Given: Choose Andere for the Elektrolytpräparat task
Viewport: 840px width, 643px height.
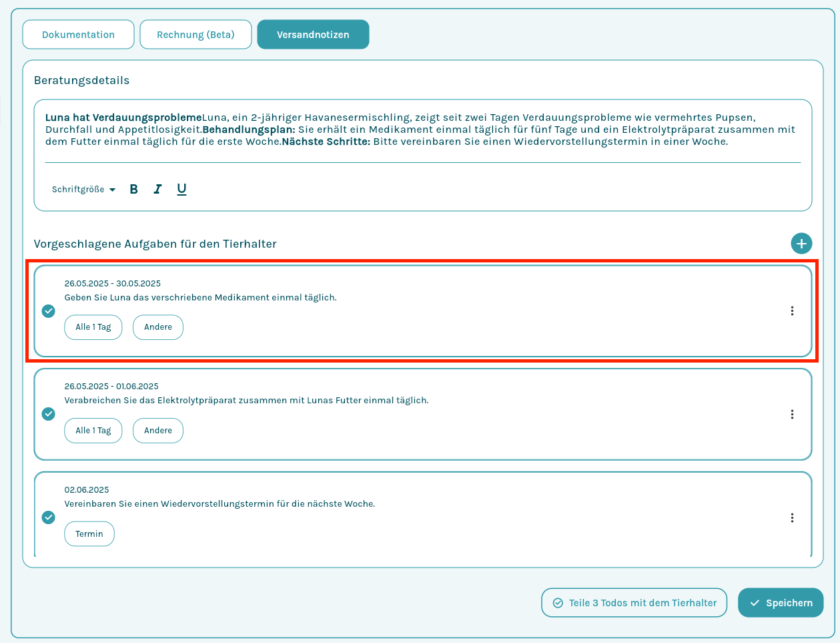Looking at the screenshot, I should [x=158, y=431].
